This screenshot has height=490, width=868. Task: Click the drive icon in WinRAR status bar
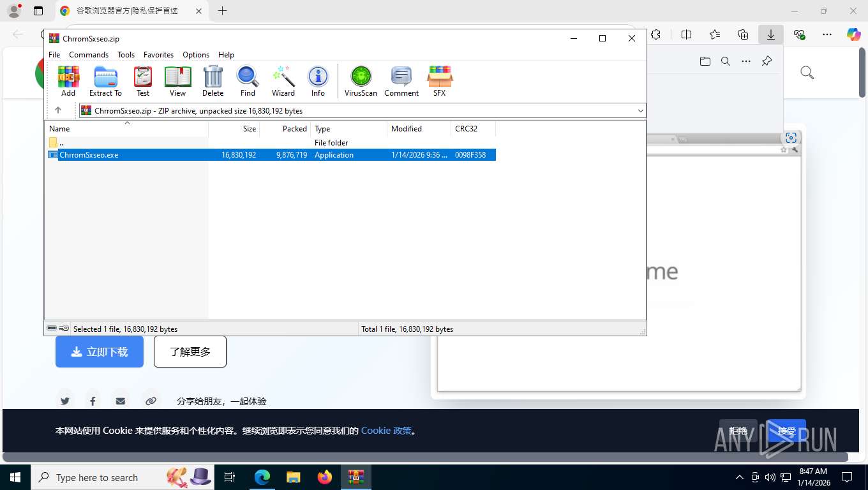coord(52,329)
